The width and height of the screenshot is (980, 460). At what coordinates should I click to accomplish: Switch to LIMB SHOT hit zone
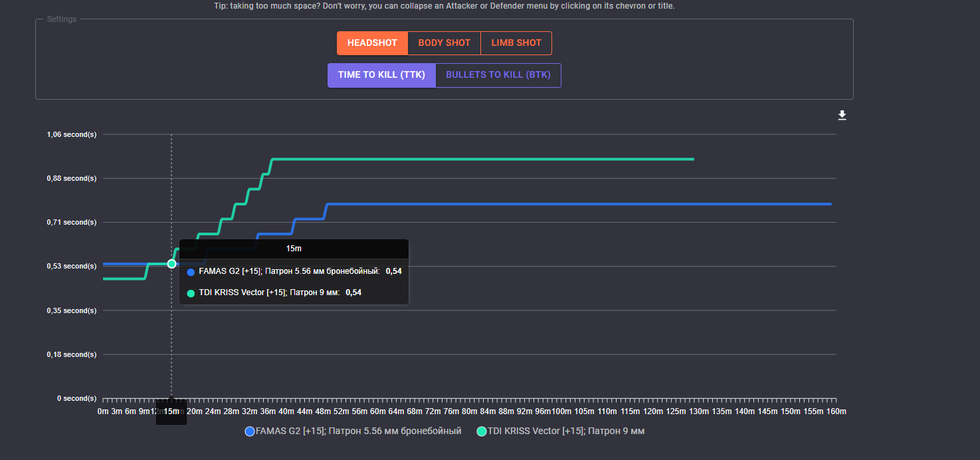pos(516,43)
